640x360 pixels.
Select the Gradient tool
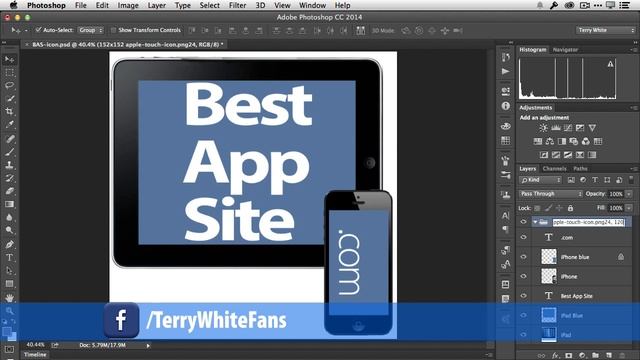9,204
